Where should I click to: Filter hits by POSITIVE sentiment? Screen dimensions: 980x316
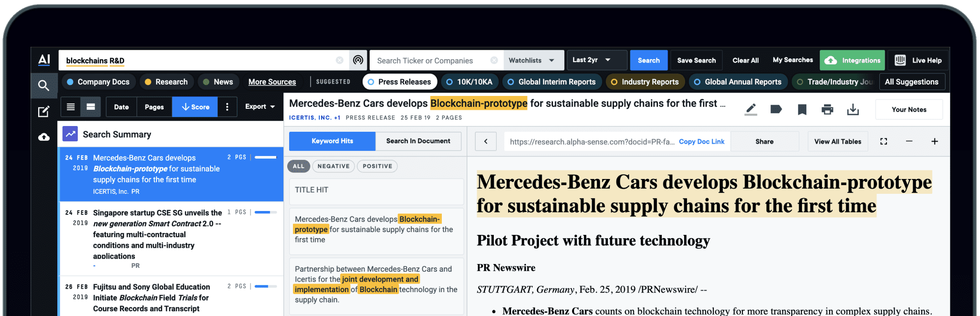point(377,166)
